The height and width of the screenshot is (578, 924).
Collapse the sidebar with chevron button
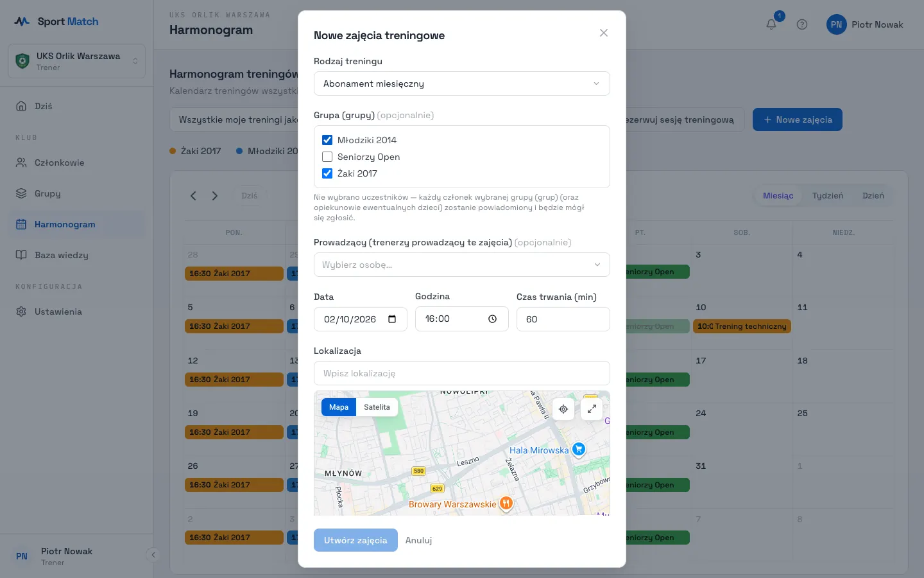click(x=153, y=555)
